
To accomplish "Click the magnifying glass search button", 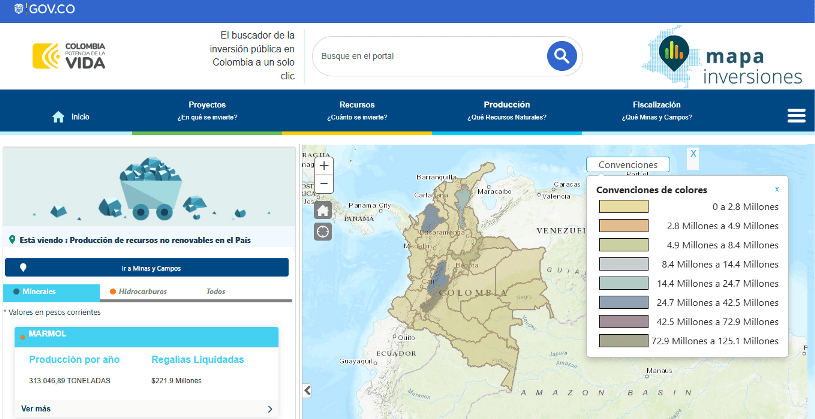I will [x=561, y=56].
